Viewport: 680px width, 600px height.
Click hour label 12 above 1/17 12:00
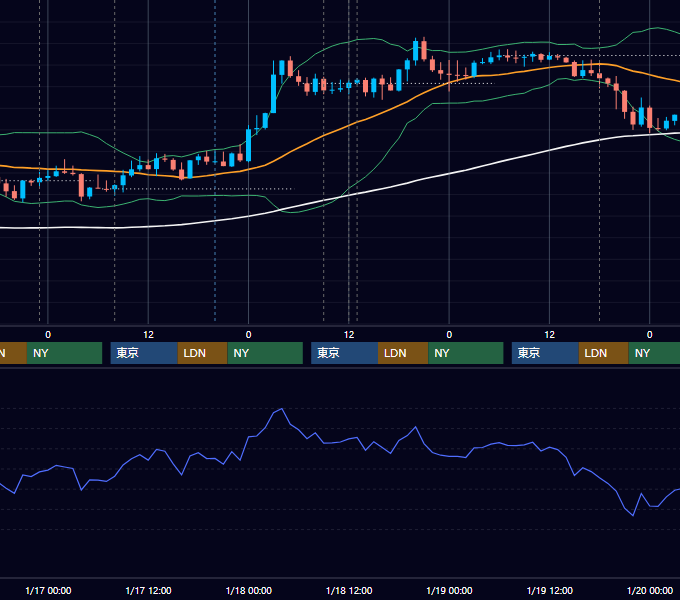[x=148, y=335]
